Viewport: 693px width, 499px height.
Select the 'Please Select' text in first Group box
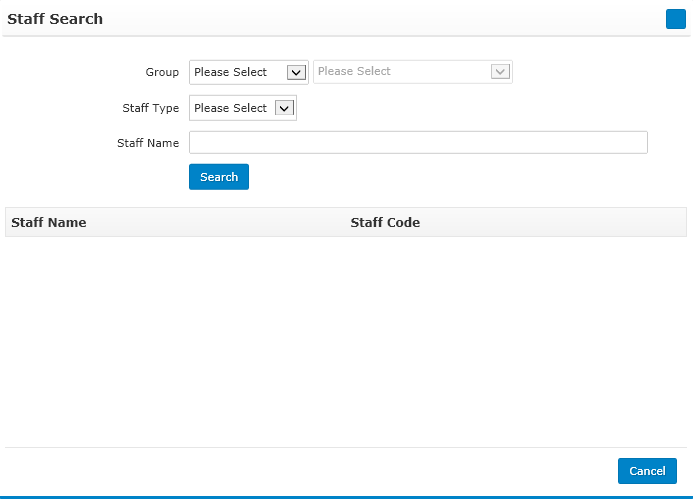tap(230, 72)
